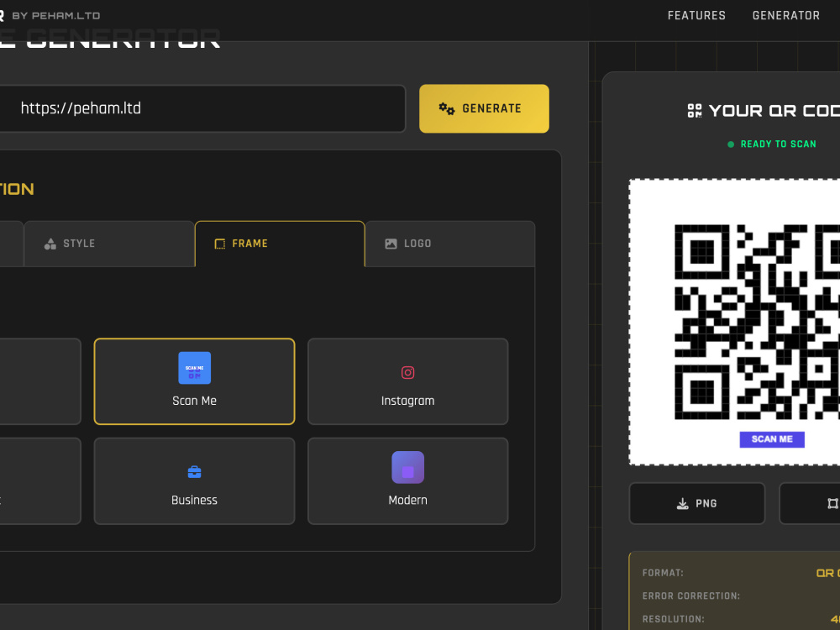Image resolution: width=840 pixels, height=630 pixels.
Task: Click the gears icon on the Generate button
Action: tap(447, 108)
